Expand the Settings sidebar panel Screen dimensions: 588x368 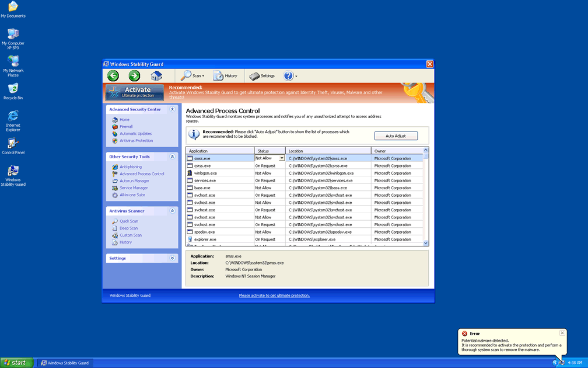tap(172, 258)
